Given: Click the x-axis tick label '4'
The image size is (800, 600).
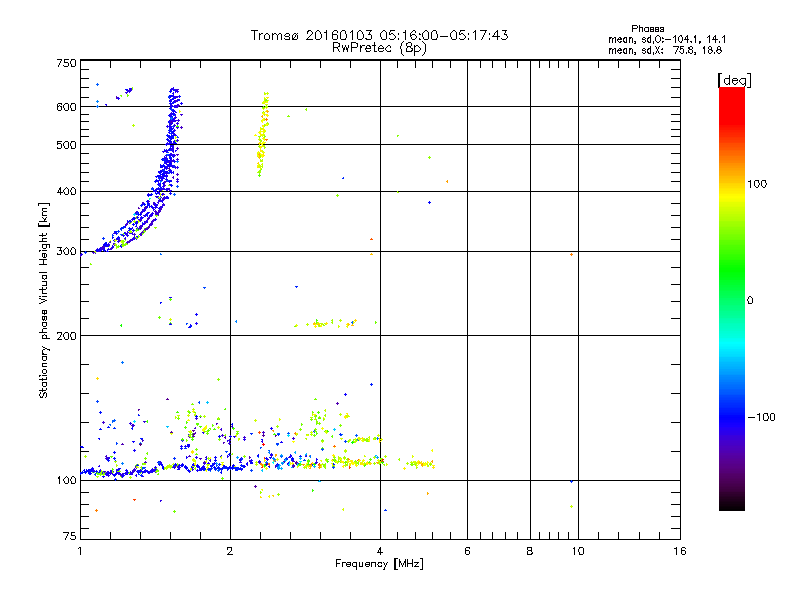Looking at the screenshot, I should pos(380,551).
